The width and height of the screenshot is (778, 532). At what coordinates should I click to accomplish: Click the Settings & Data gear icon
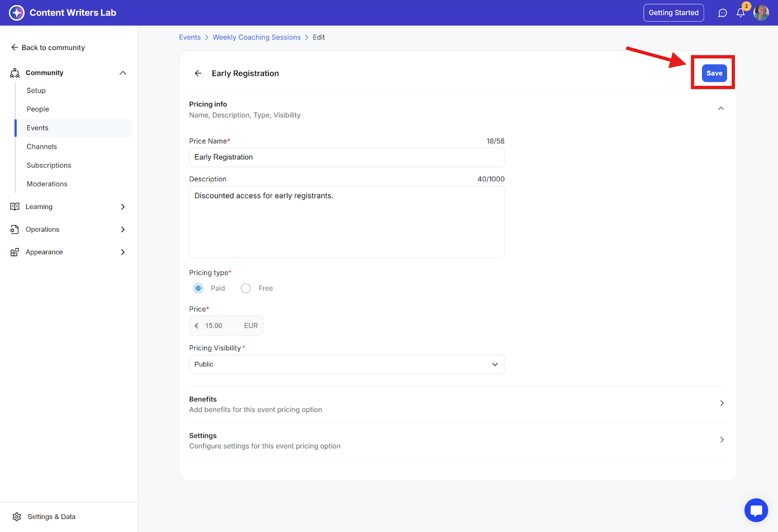point(17,516)
